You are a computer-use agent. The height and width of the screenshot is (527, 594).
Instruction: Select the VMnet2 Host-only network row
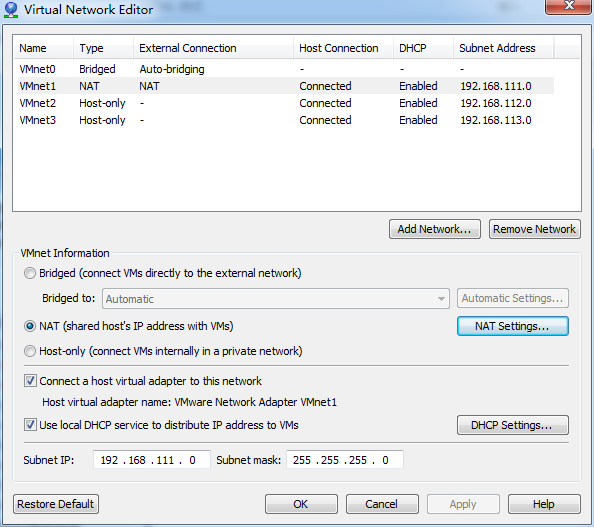click(284, 103)
